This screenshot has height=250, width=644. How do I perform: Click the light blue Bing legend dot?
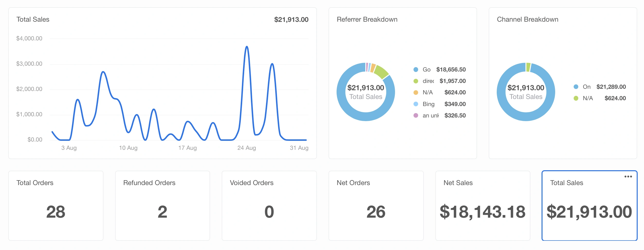click(x=416, y=104)
